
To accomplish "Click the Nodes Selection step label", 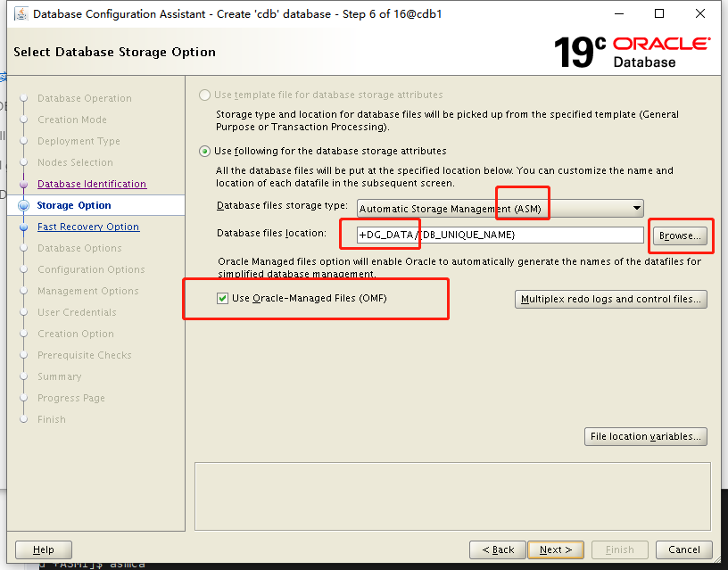I will 75,162.
